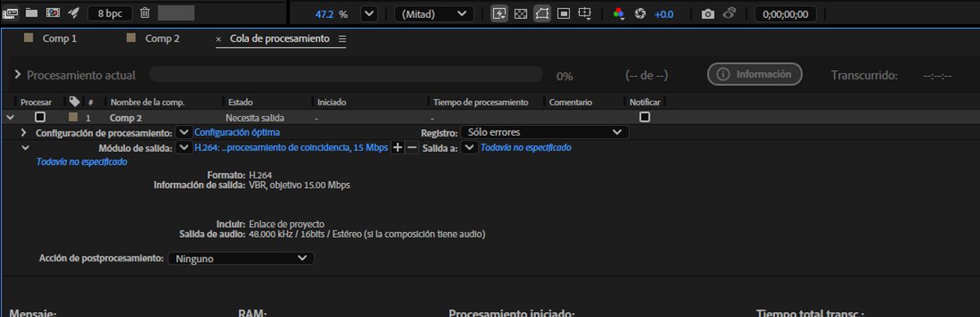Click the Información button
The image size is (980, 317).
click(755, 74)
